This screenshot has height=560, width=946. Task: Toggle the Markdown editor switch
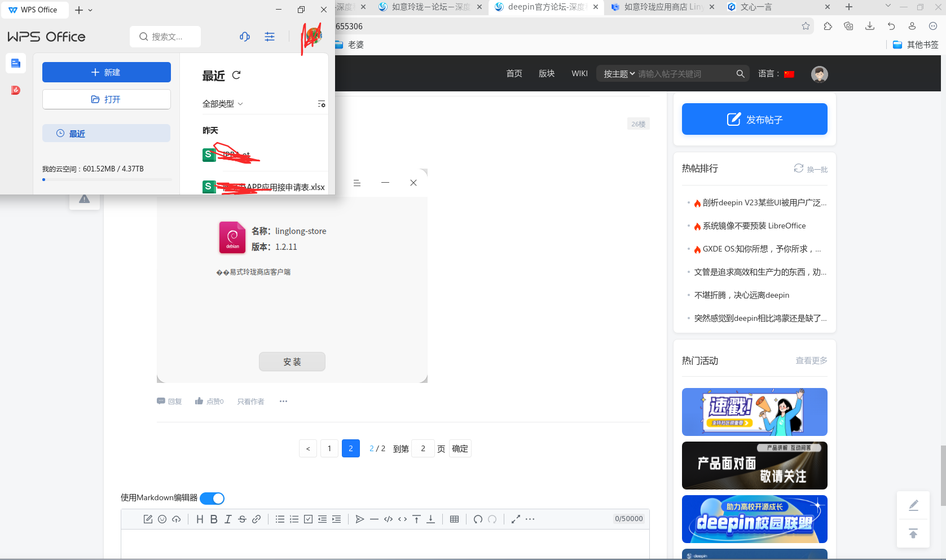pyautogui.click(x=212, y=499)
